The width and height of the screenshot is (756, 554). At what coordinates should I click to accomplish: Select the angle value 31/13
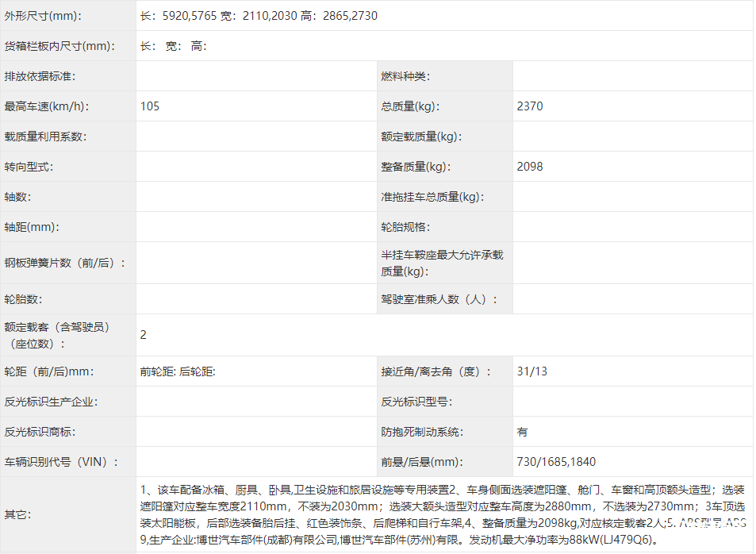(x=532, y=371)
